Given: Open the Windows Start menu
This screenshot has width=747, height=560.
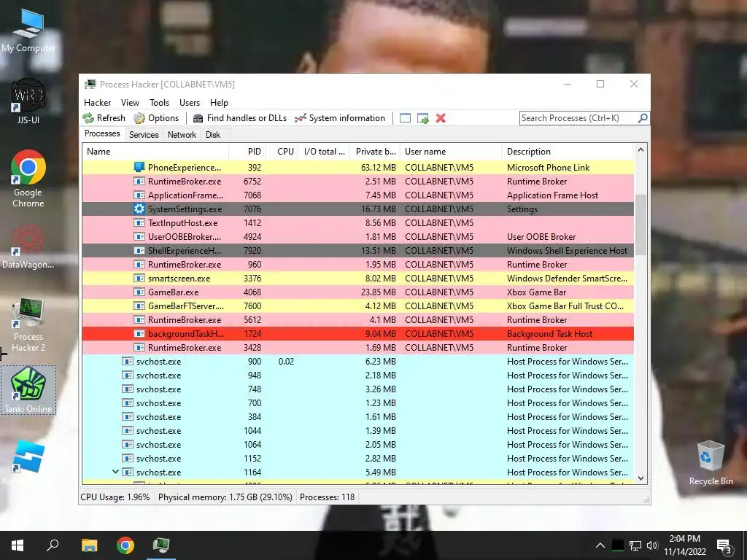Looking at the screenshot, I should 18,545.
